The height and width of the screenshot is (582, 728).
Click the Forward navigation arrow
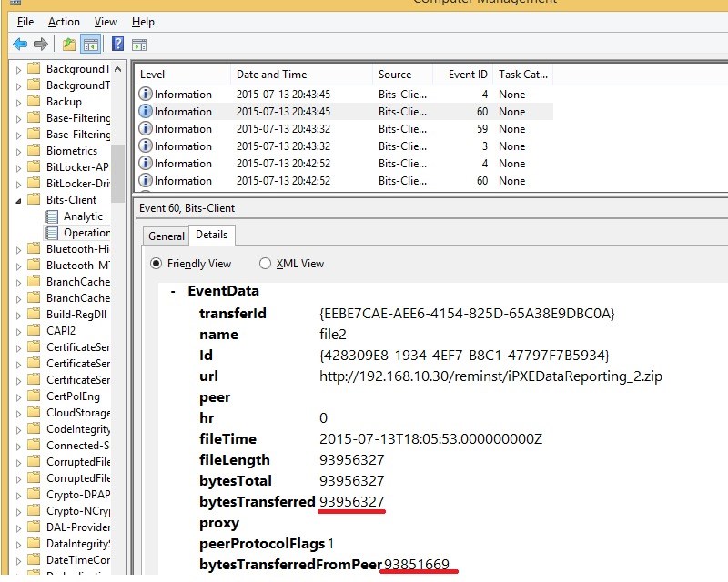click(x=41, y=44)
